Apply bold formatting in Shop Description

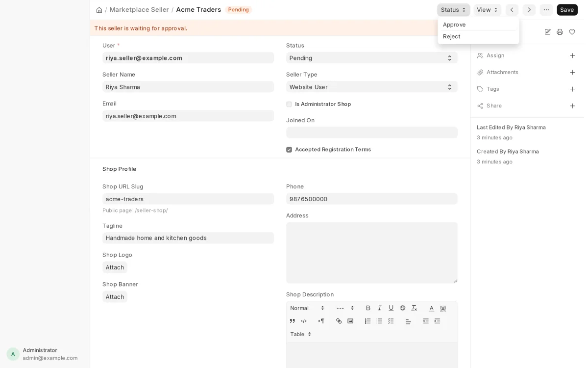(368, 308)
